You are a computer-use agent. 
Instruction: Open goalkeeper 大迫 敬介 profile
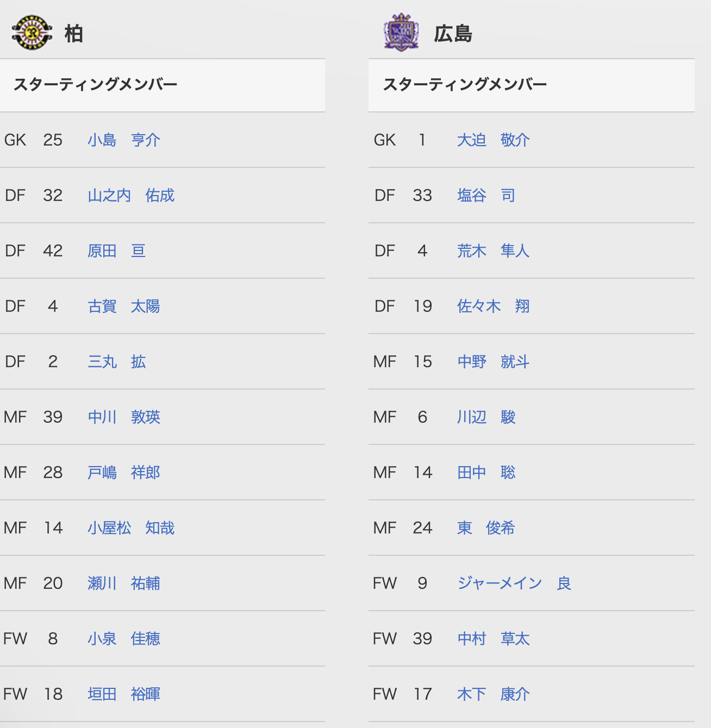(x=493, y=140)
